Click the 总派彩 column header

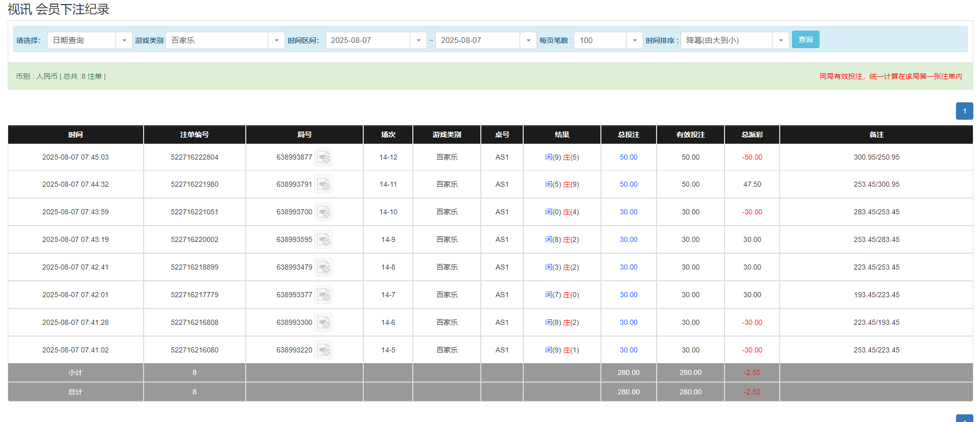[x=752, y=135]
